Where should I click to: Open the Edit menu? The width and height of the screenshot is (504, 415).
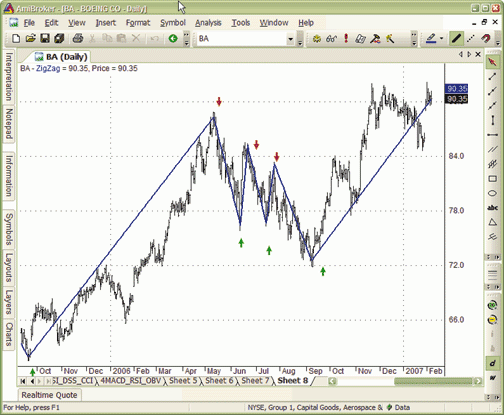pyautogui.click(x=51, y=23)
